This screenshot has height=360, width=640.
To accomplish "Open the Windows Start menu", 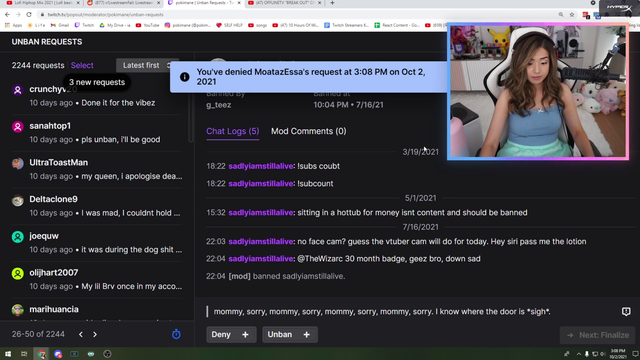I will click(x=8, y=354).
